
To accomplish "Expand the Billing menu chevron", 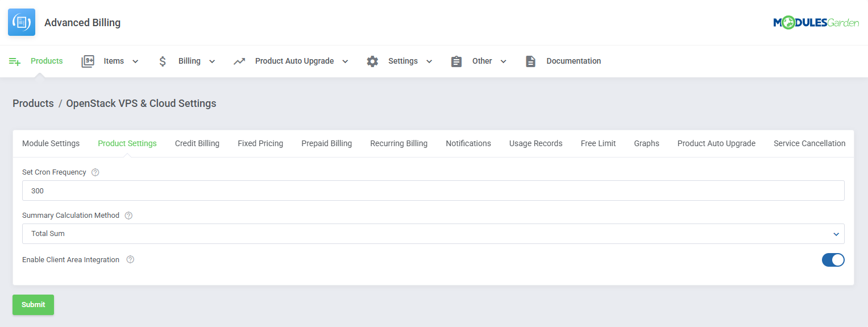I will click(x=212, y=61).
